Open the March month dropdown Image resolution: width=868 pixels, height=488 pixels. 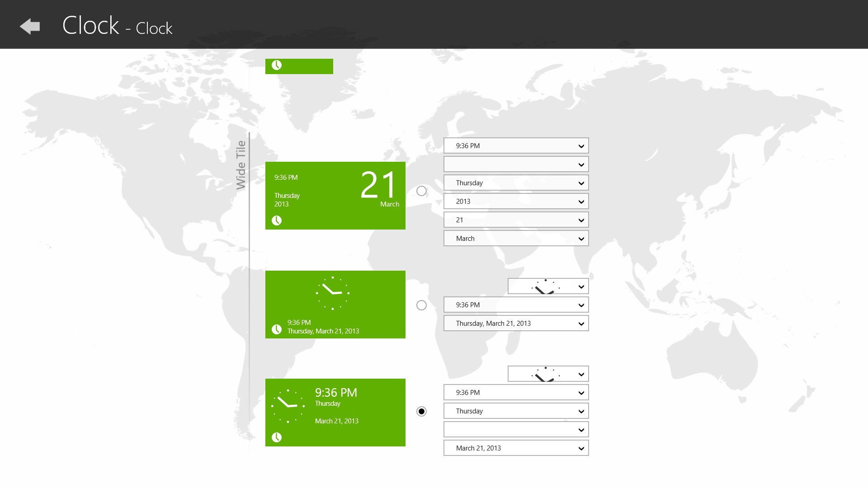tap(516, 239)
